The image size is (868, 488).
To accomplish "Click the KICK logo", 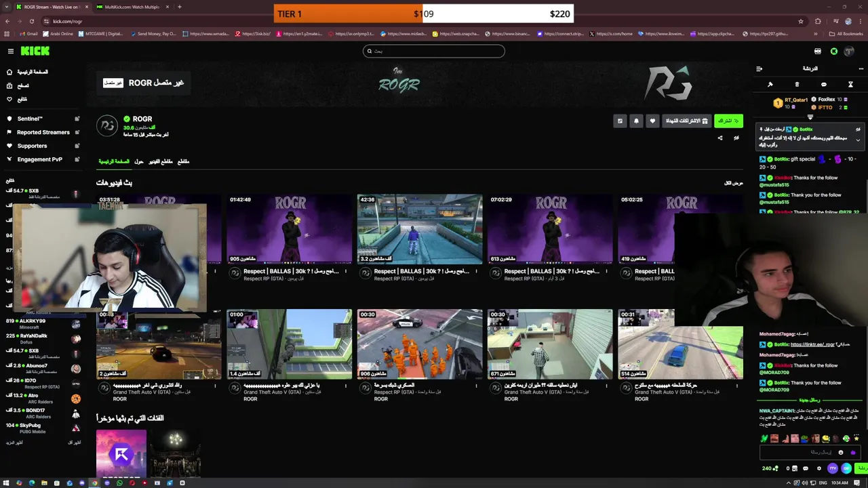I will pos(35,51).
